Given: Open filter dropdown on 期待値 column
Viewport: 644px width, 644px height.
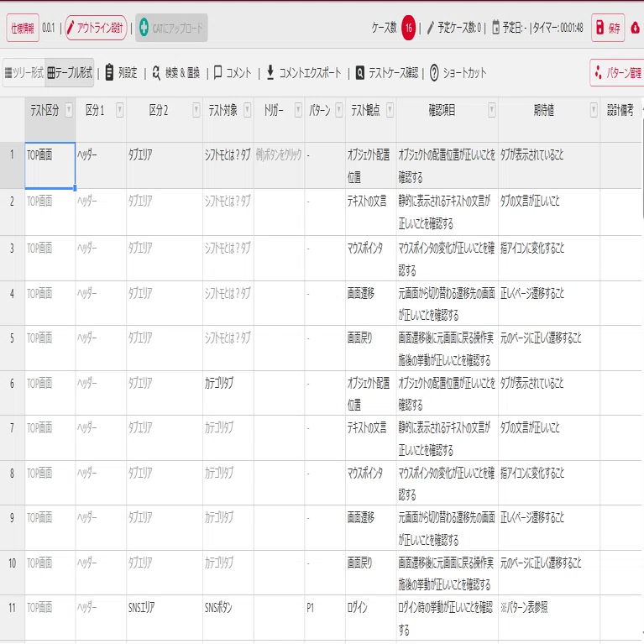Looking at the screenshot, I should (594, 110).
